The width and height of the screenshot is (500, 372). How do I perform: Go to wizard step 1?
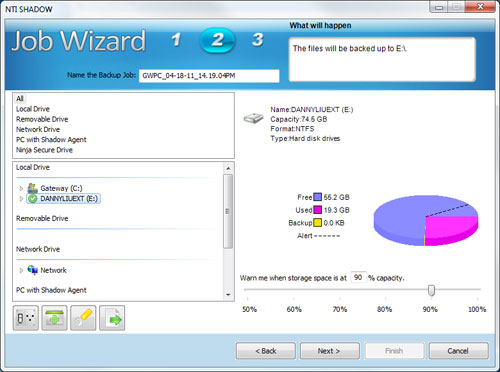coord(176,40)
